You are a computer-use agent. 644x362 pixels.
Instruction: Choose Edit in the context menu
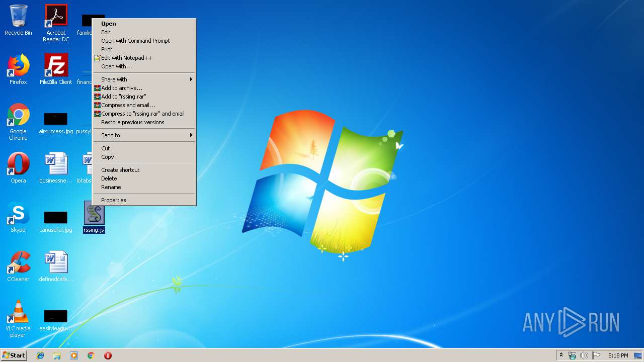point(144,32)
